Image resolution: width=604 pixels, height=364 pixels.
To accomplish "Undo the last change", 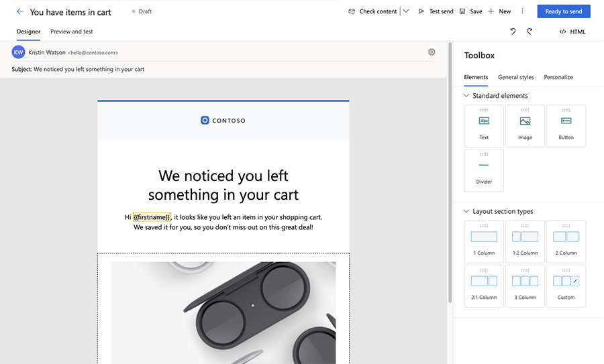I will click(x=513, y=32).
